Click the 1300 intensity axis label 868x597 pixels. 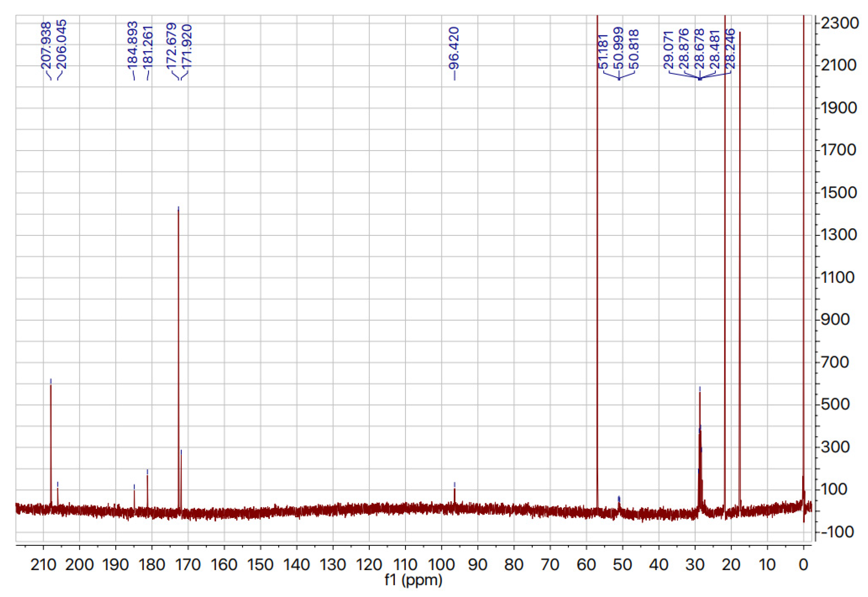coord(839,235)
